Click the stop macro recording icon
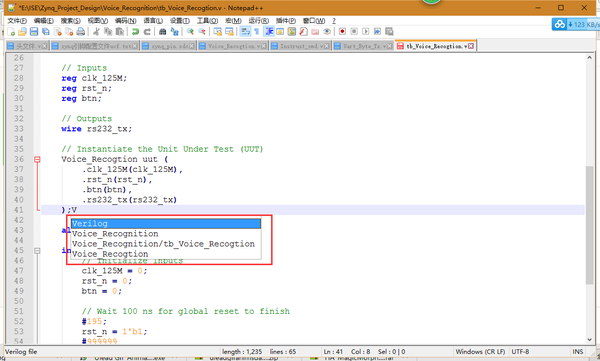600x361 pixels. coord(354,32)
